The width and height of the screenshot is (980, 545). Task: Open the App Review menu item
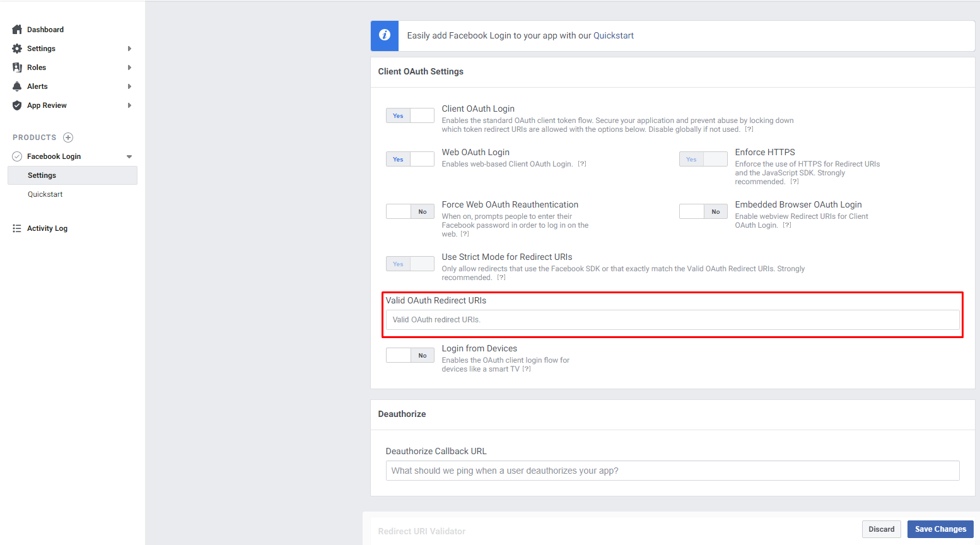click(x=47, y=105)
